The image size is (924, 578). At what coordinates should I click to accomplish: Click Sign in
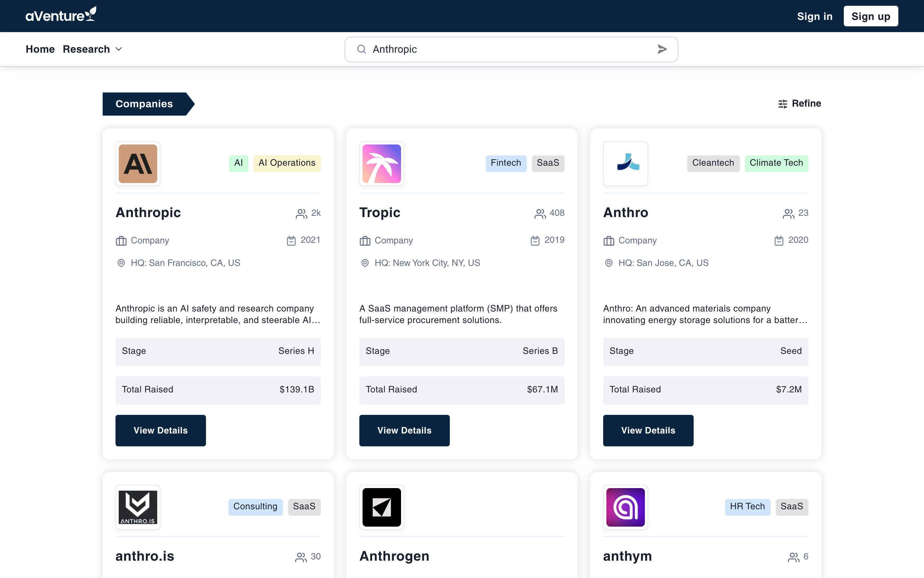click(x=815, y=16)
